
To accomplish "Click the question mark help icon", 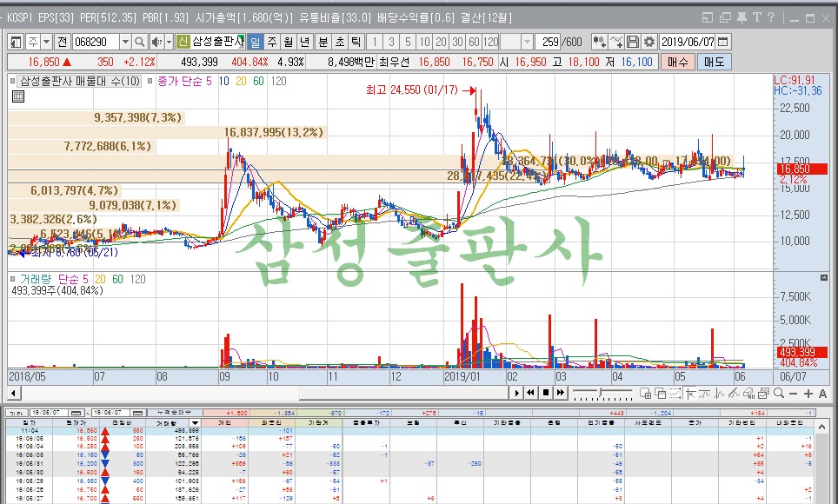I will pos(771,17).
